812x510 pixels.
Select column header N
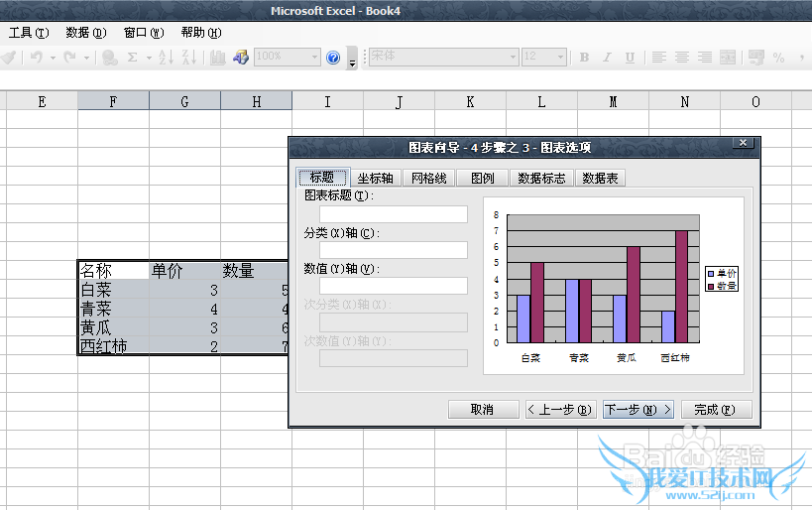pyautogui.click(x=685, y=101)
